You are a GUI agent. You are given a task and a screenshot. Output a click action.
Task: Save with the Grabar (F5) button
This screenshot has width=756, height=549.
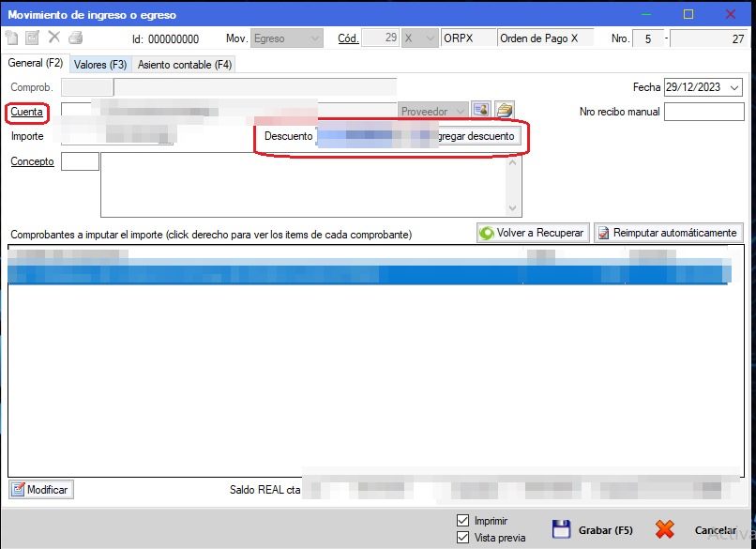[593, 529]
